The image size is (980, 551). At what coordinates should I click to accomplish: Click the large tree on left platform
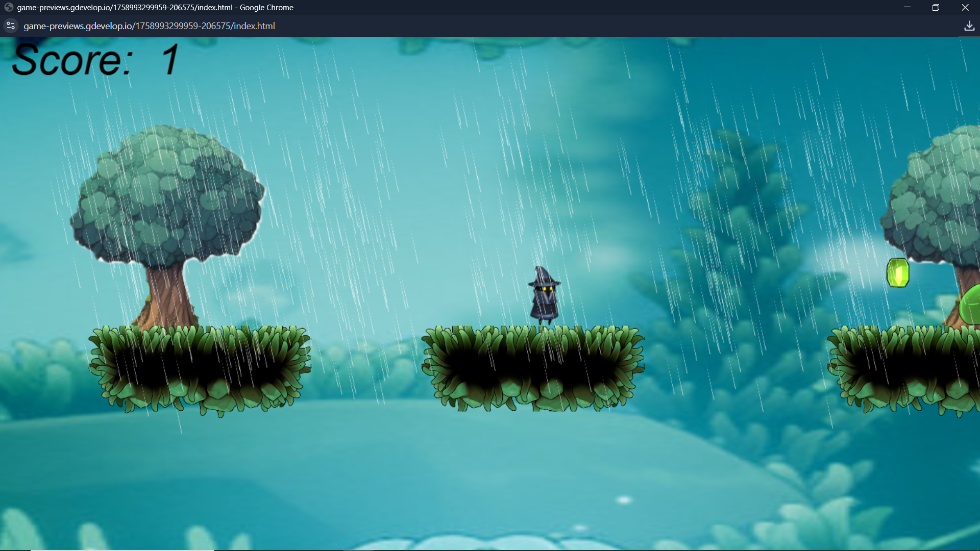coord(167,194)
